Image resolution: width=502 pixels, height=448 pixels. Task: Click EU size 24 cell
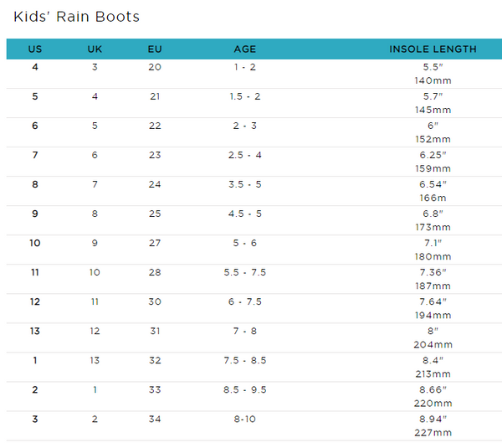(155, 184)
